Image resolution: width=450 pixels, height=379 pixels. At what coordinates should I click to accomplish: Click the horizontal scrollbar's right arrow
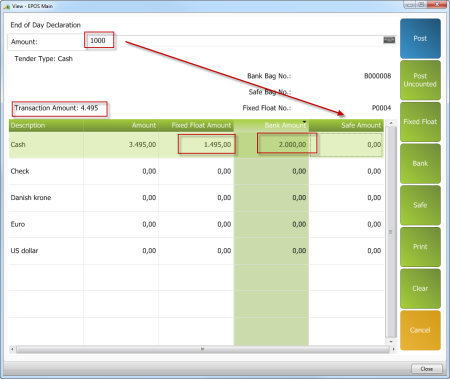394,349
